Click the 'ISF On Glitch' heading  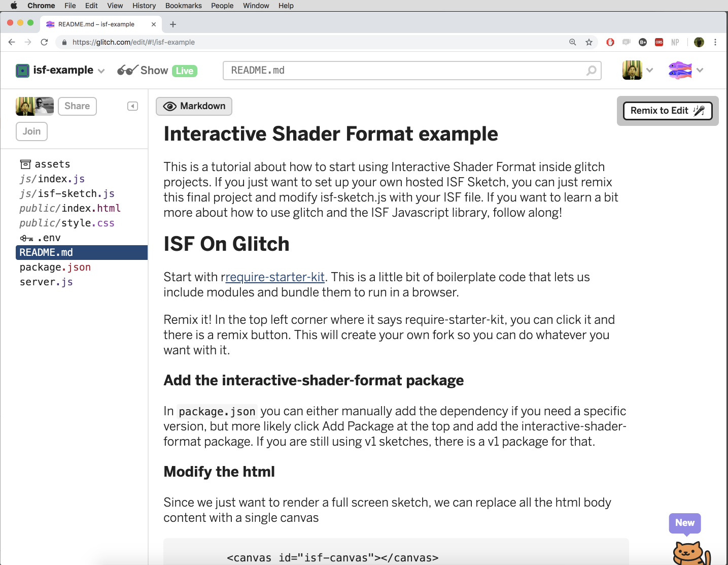click(x=226, y=244)
